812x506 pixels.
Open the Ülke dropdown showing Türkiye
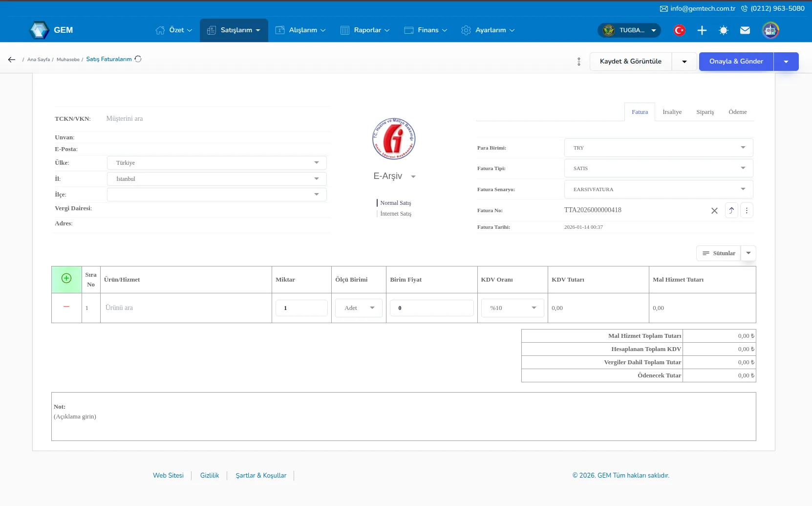[x=217, y=163]
